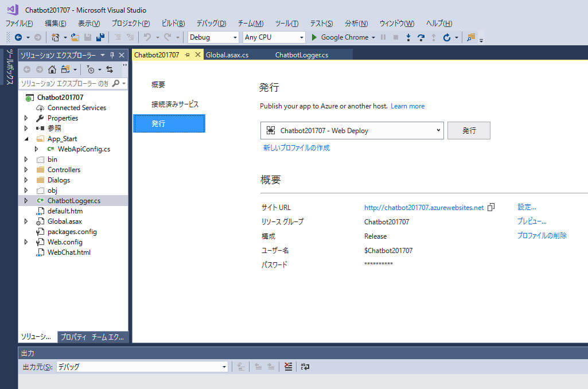The image size is (588, 389).
Task: Click the Visual Studio logo icon
Action: click(x=13, y=9)
